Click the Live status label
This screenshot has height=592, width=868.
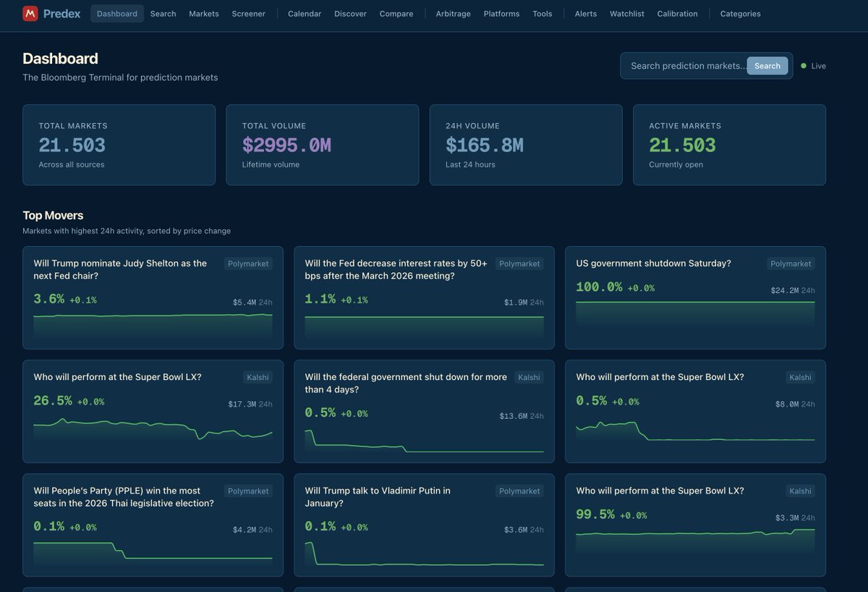pyautogui.click(x=818, y=66)
